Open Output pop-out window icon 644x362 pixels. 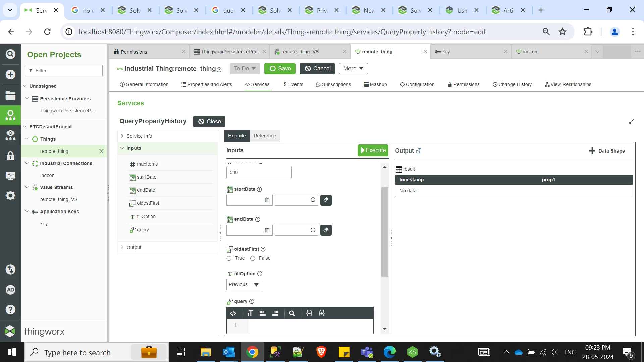[x=419, y=151]
